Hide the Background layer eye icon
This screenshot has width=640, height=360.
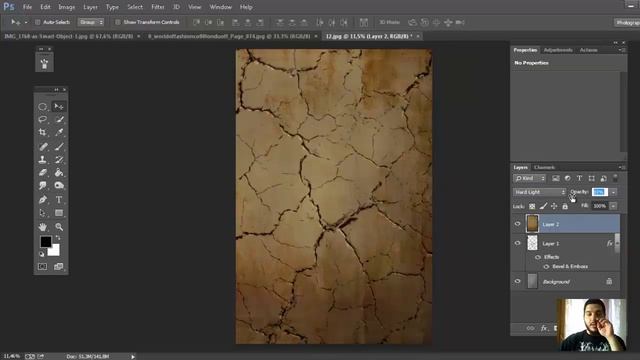[518, 281]
